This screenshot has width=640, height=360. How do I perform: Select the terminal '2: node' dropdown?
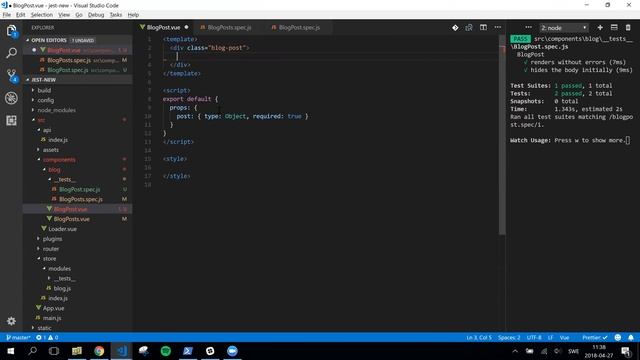tap(564, 28)
